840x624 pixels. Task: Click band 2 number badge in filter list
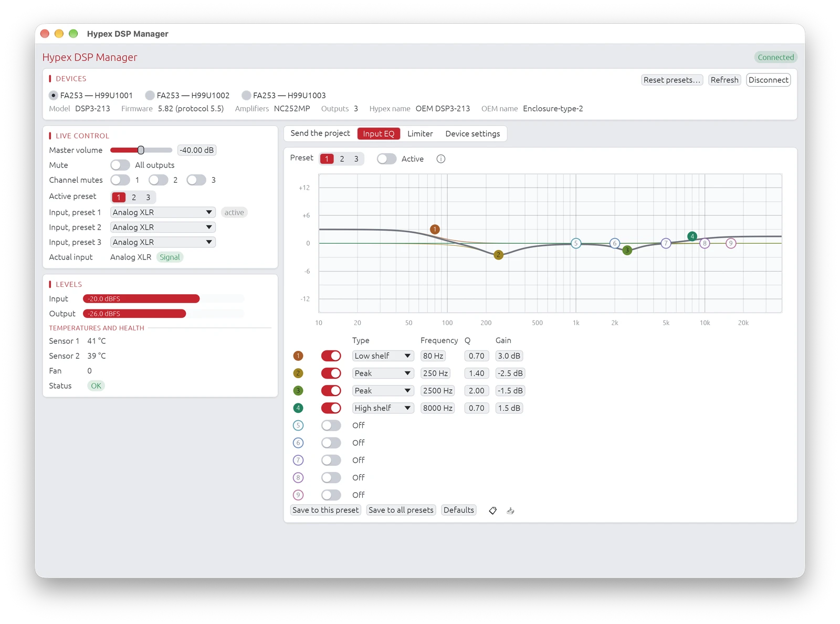(x=298, y=373)
